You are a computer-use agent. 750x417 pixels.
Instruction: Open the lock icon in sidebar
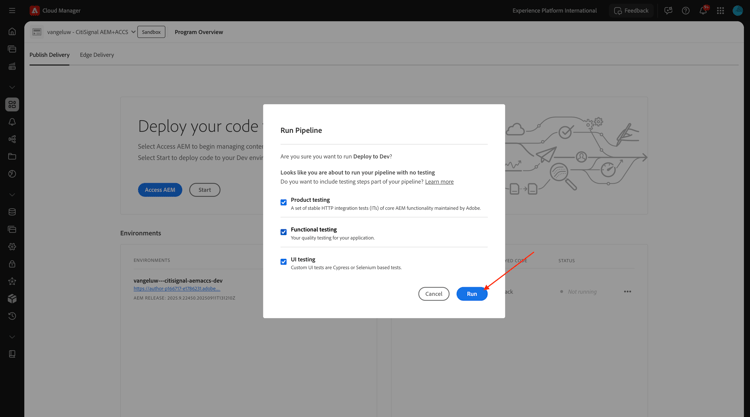pyautogui.click(x=12, y=264)
